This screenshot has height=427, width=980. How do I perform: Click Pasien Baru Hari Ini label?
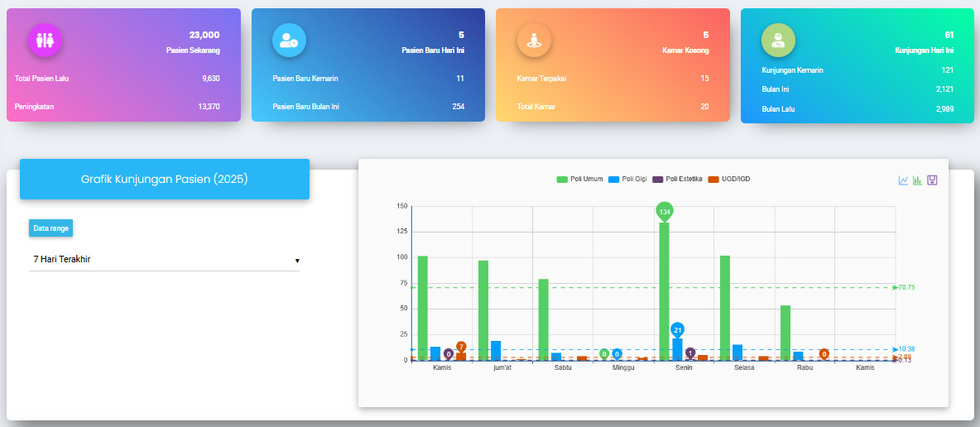[x=433, y=50]
